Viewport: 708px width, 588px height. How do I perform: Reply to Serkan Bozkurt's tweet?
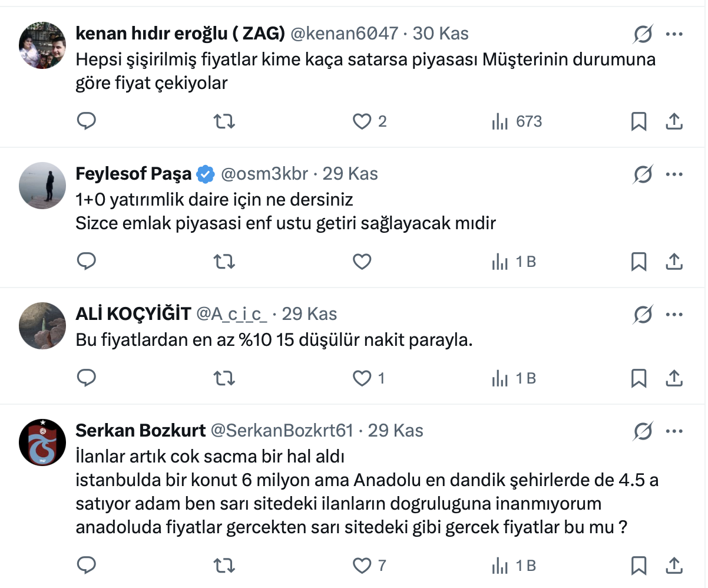click(x=87, y=566)
